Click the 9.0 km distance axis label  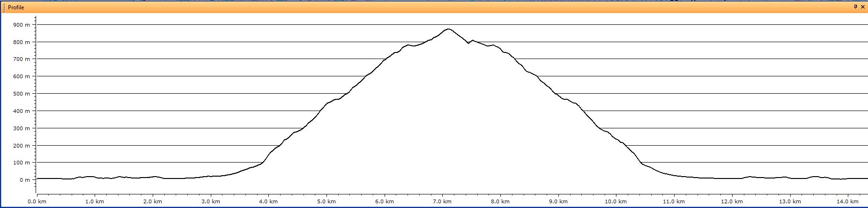coord(558,201)
